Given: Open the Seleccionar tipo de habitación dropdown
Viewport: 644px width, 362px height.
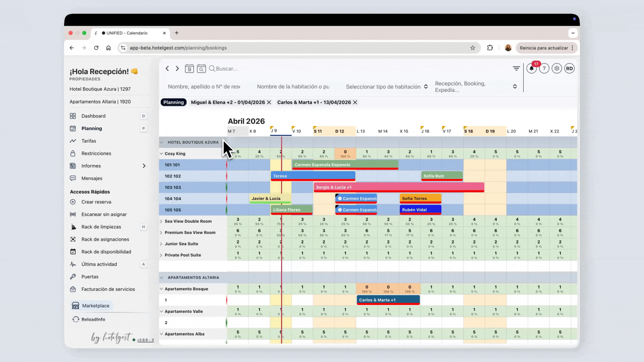Looking at the screenshot, I should (x=387, y=86).
